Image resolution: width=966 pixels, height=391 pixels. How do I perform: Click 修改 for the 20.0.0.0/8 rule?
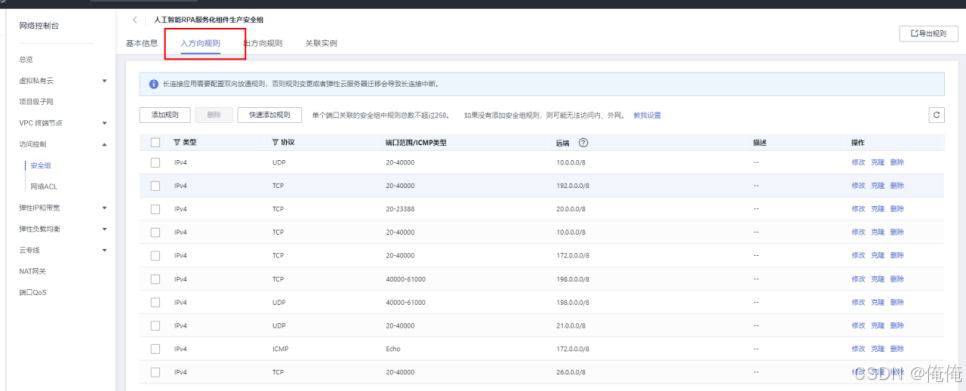tap(858, 209)
